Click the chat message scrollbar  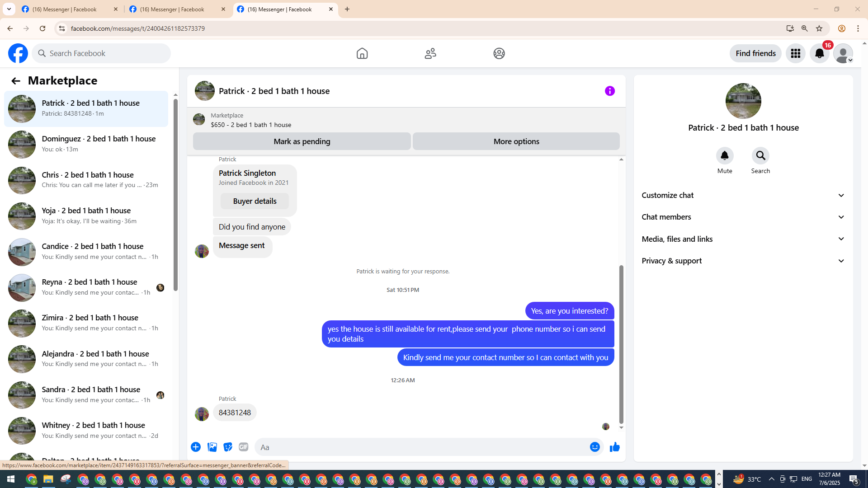[x=621, y=343]
